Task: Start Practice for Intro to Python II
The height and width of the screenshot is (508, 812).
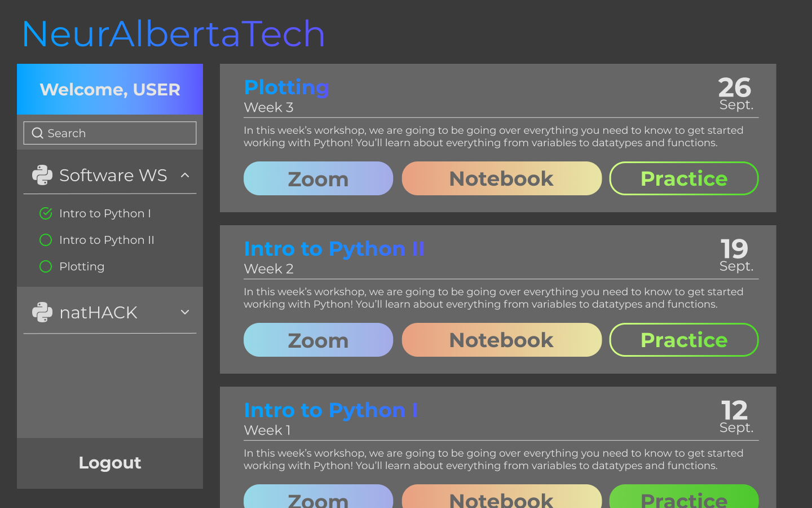Action: [683, 340]
